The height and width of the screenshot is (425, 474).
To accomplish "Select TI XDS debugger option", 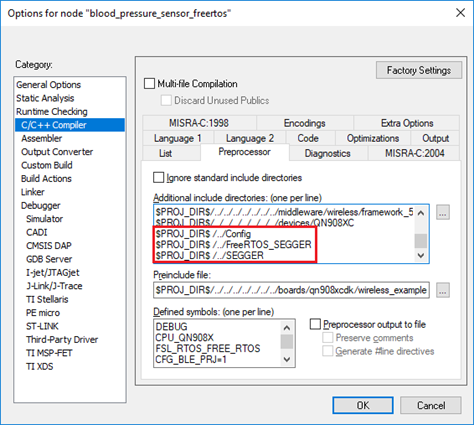I will pyautogui.click(x=40, y=366).
